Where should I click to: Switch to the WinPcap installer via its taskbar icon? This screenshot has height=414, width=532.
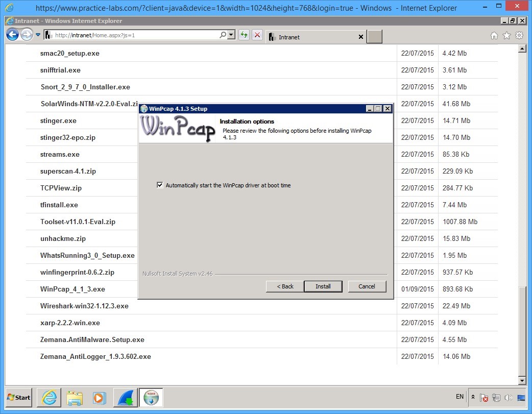click(151, 398)
